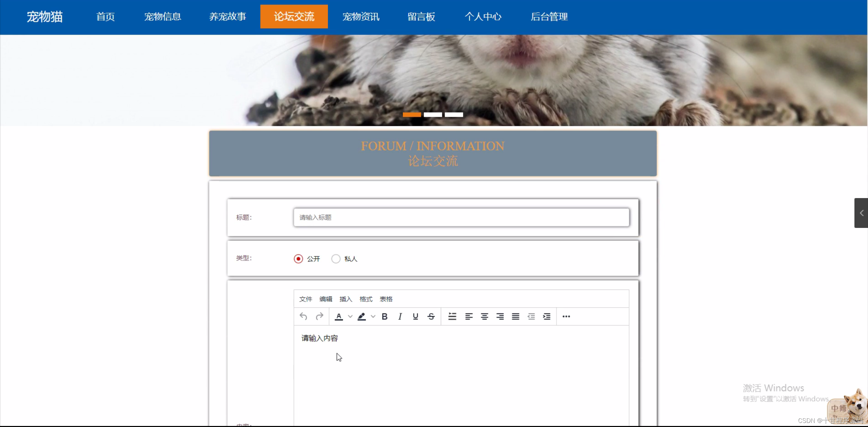Viewport: 868px width, 427px height.
Task: Apply Underline formatting in the editor
Action: pos(415,316)
